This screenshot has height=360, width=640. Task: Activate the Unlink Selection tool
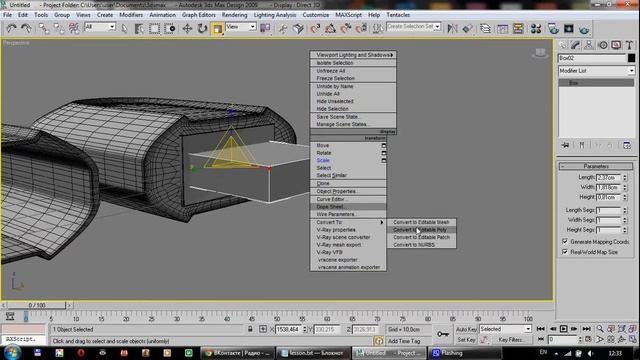[59, 28]
